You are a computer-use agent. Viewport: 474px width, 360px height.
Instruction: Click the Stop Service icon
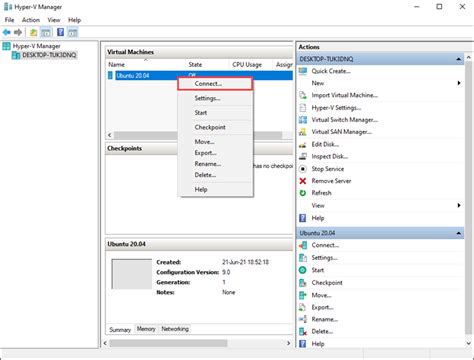(x=303, y=169)
